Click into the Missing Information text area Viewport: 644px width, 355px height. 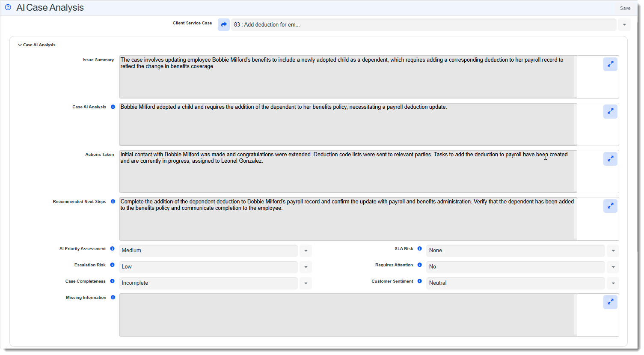(x=348, y=315)
